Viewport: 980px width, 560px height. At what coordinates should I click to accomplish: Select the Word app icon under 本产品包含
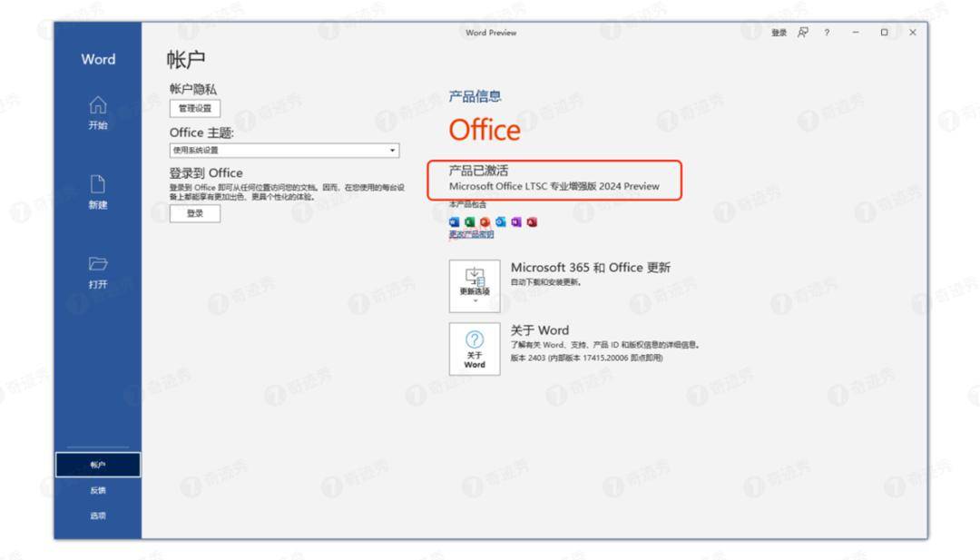[454, 221]
